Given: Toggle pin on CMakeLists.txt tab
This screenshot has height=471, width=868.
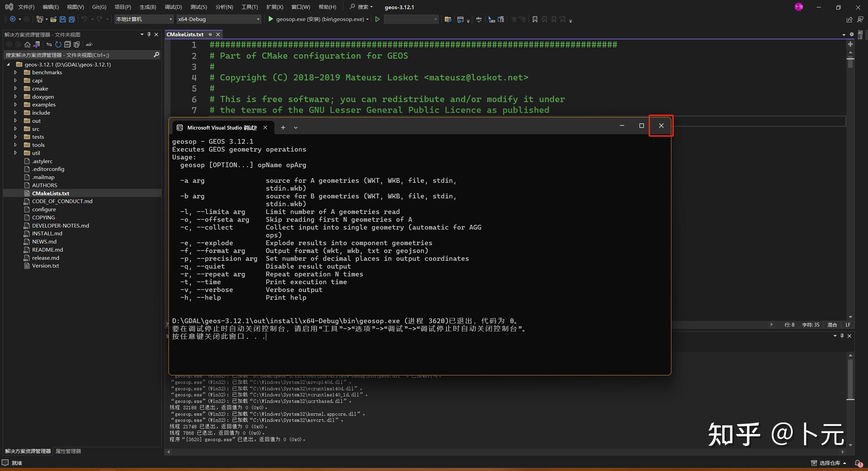Looking at the screenshot, I should click(x=210, y=35).
